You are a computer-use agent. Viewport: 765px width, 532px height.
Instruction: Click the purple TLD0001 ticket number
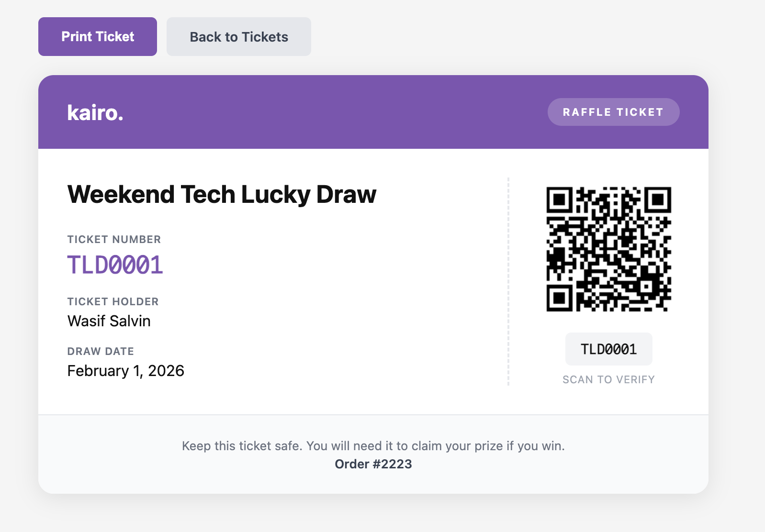tap(115, 265)
